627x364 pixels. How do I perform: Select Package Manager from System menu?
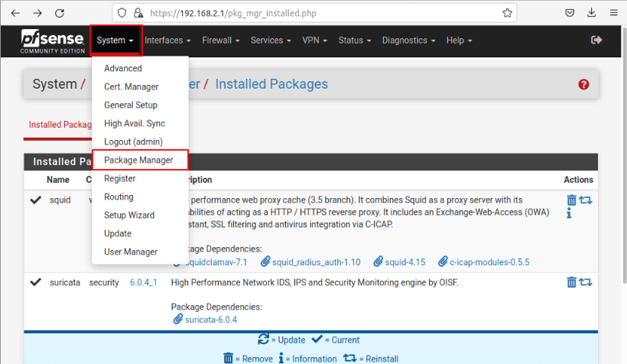(x=138, y=161)
